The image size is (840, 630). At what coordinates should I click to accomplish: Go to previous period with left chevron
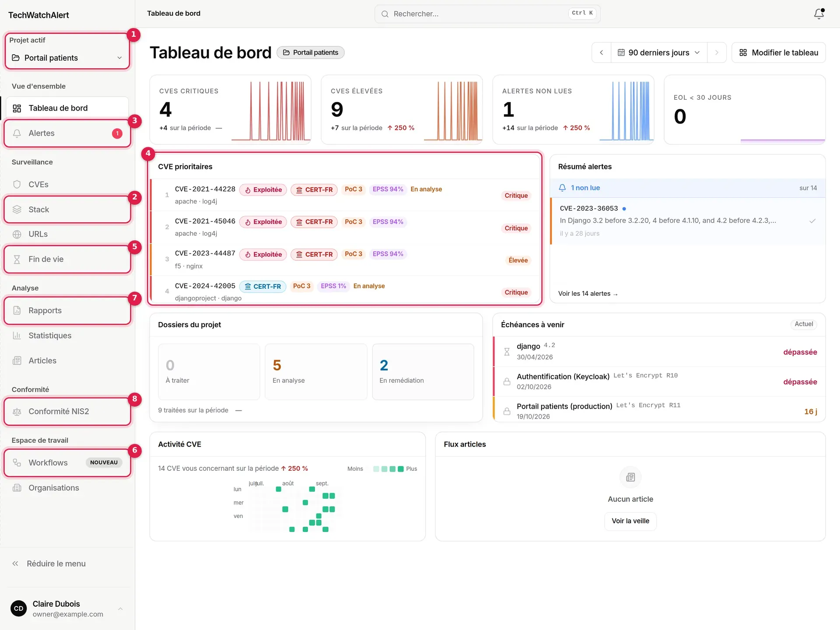click(602, 52)
